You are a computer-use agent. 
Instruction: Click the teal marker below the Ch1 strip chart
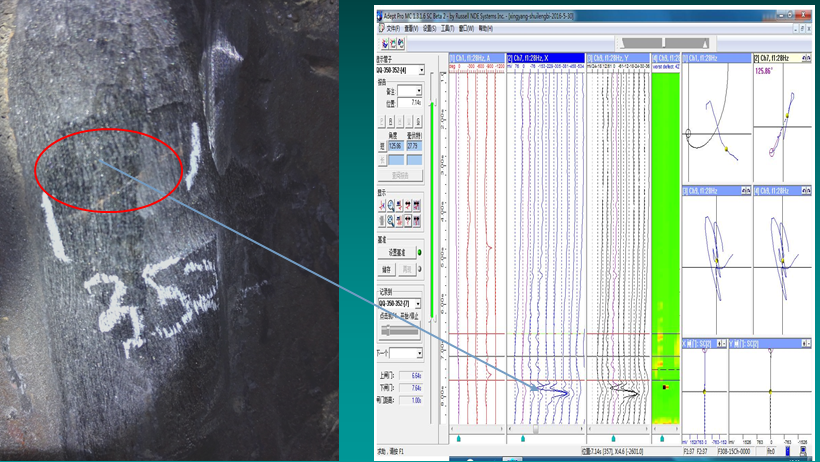tap(459, 438)
